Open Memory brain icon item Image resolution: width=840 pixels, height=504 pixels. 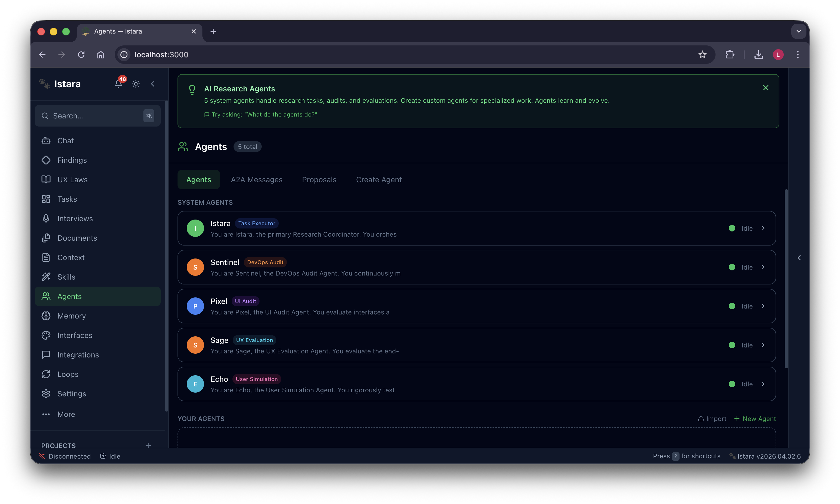(71, 316)
